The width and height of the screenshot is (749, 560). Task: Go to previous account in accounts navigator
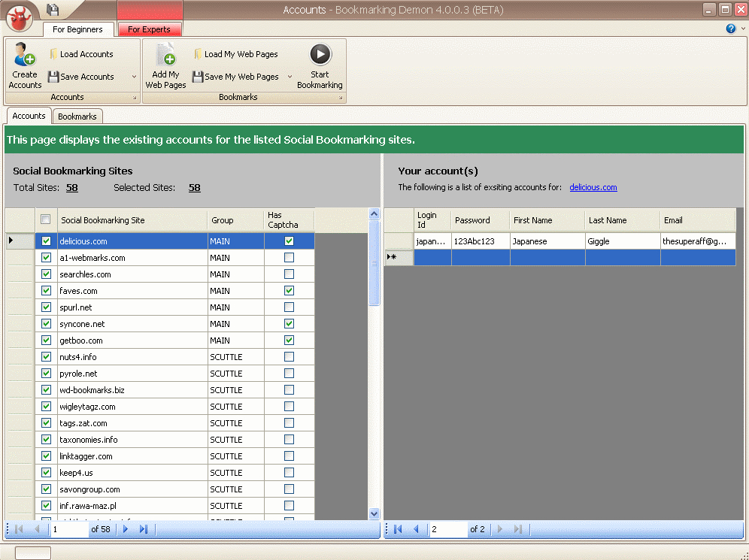[x=416, y=529]
